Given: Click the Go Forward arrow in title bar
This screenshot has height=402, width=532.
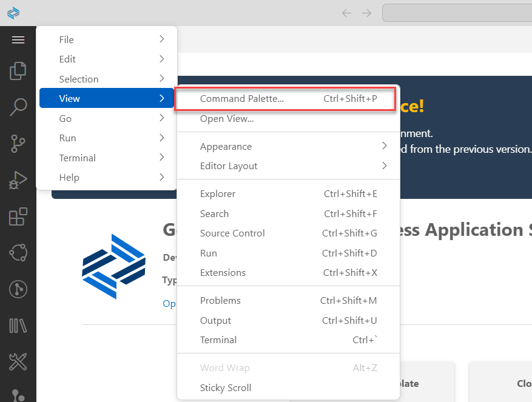Looking at the screenshot, I should click(366, 13).
